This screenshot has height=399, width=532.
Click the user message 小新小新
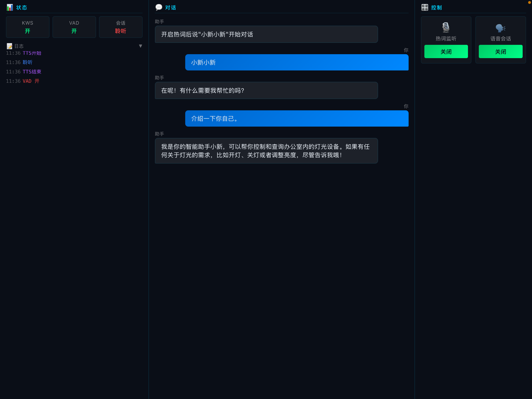point(297,62)
